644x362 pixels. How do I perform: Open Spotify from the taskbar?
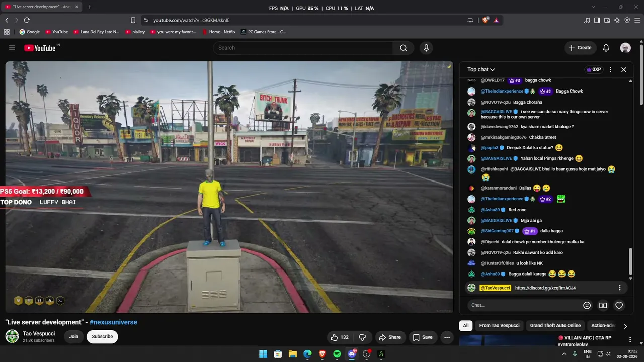pyautogui.click(x=337, y=354)
